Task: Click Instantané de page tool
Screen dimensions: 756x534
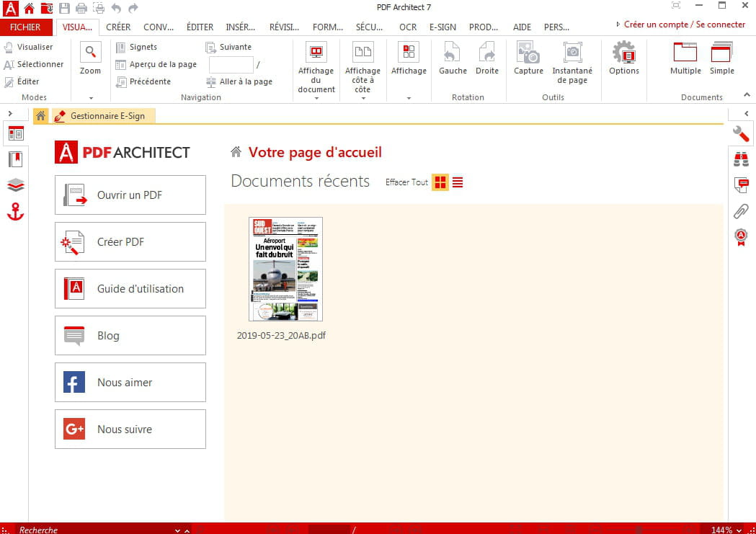Action: 572,63
